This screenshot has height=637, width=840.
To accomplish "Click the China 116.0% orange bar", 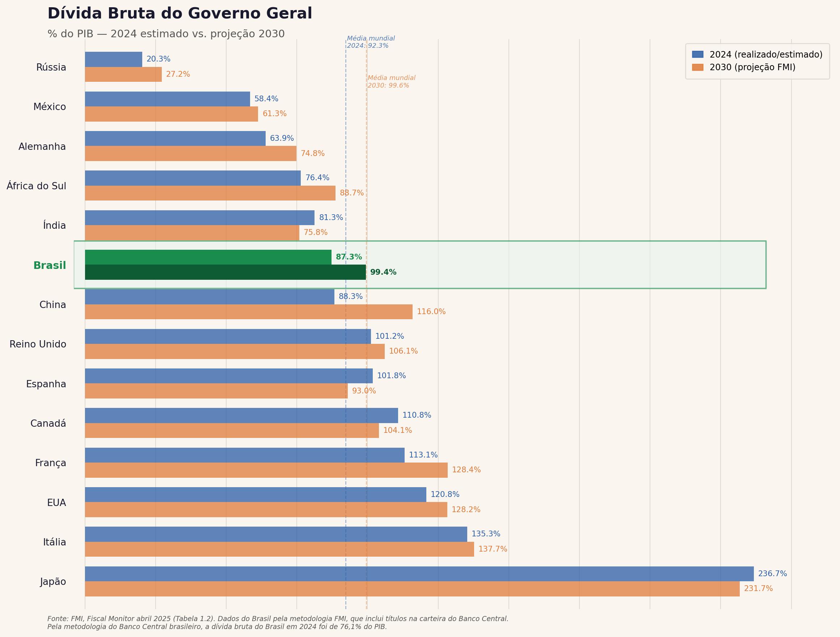I will point(248,312).
